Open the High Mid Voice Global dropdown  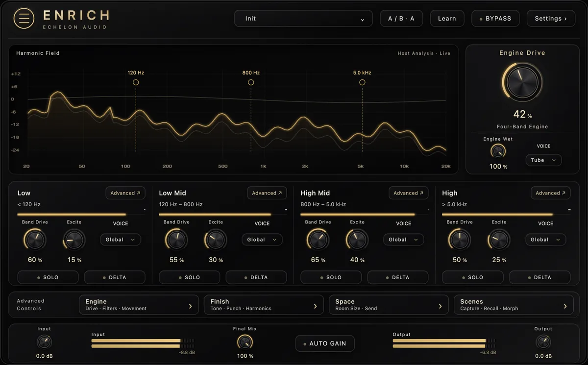point(404,240)
